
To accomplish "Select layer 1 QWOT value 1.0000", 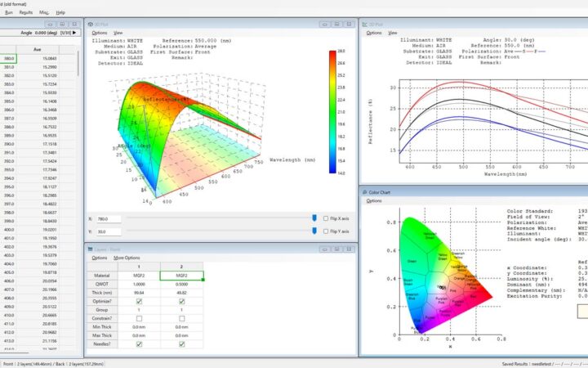I will (x=139, y=285).
